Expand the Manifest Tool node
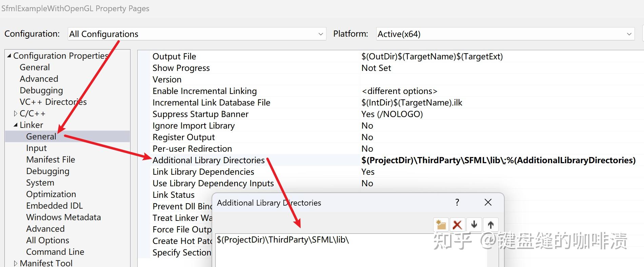 [16, 263]
